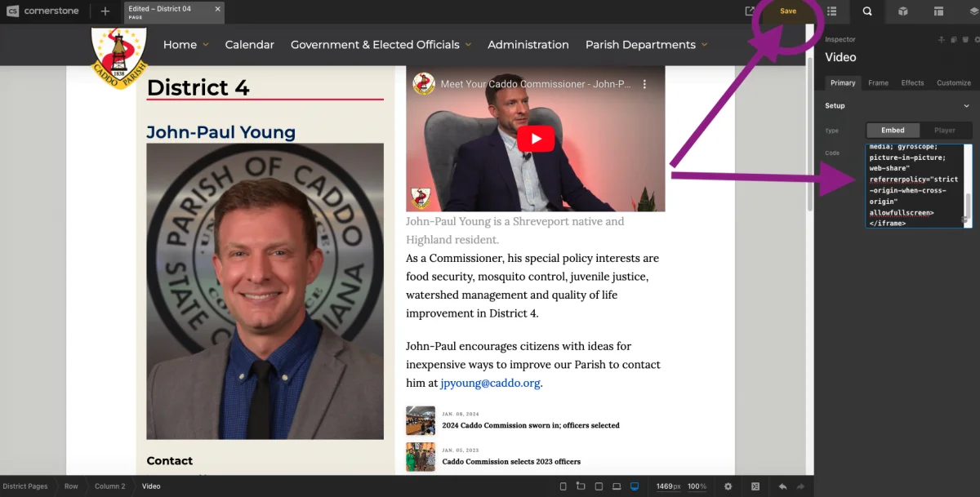Expand the Parish Departments menu
The width and height of the screenshot is (980, 497).
pos(646,45)
